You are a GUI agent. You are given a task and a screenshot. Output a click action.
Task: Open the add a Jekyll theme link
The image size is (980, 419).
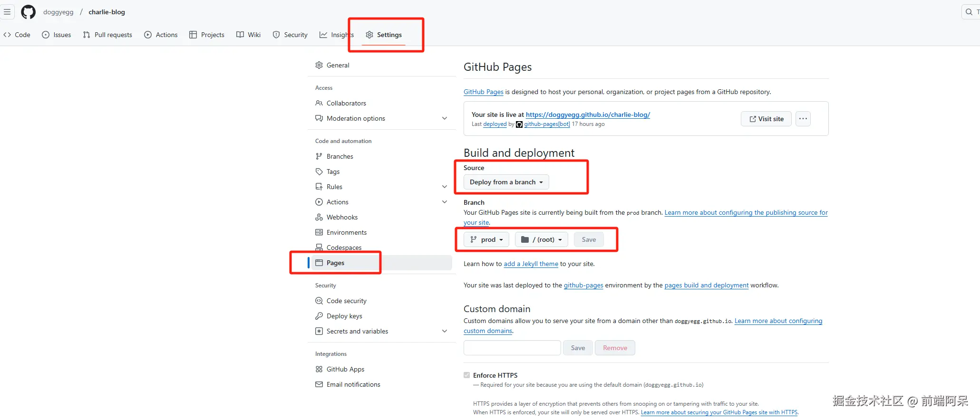(531, 264)
